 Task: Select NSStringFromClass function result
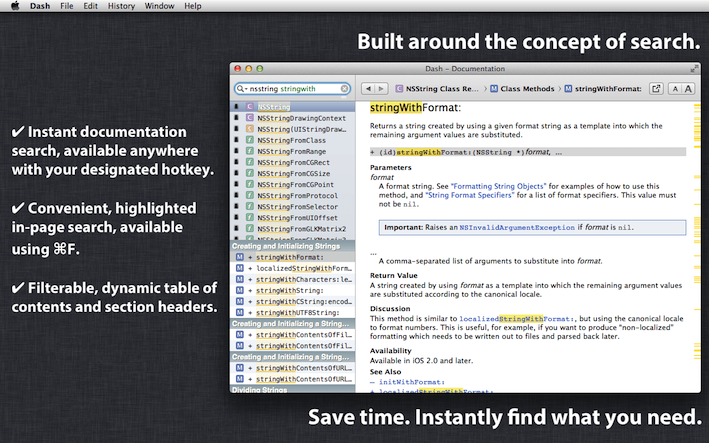[x=293, y=140]
